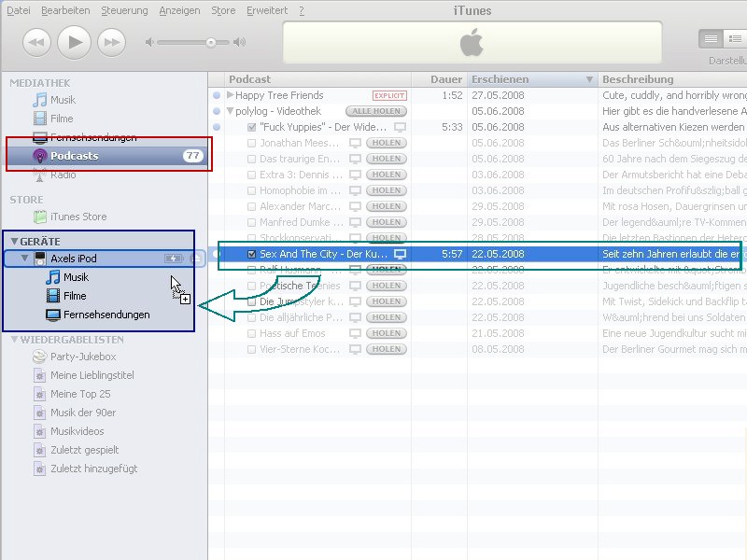Click the Erschienen column header
Screen dimensions: 747x560
(532, 79)
